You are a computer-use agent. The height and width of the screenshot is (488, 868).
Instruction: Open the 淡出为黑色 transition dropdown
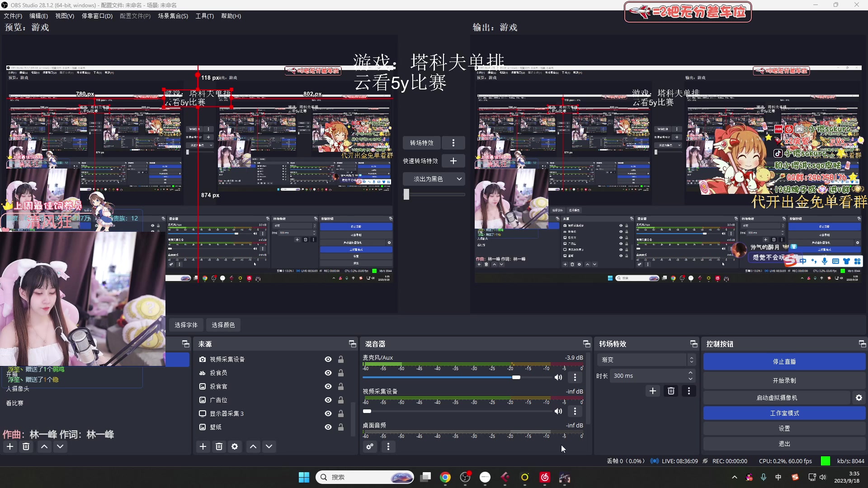434,179
